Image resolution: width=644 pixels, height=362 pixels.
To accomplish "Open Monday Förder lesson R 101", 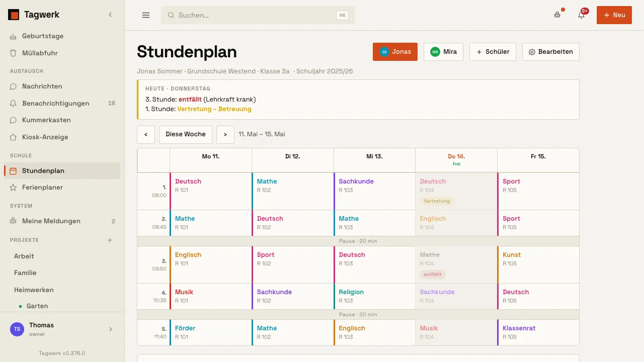I will pyautogui.click(x=211, y=333).
